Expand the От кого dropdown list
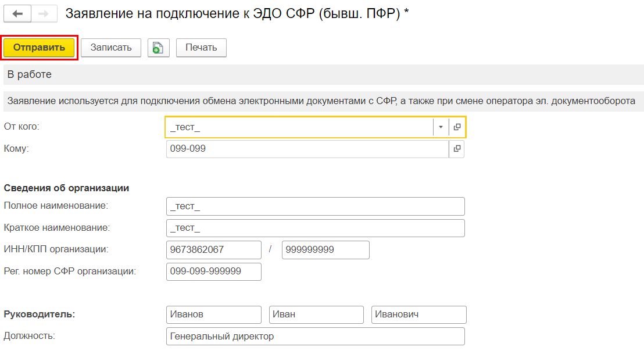The image size is (644, 361). click(441, 127)
